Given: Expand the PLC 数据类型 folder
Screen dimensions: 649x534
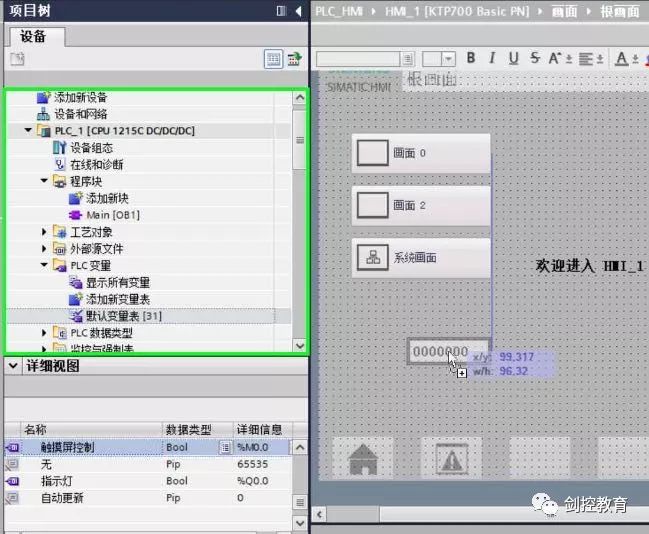Looking at the screenshot, I should click(x=44, y=333).
